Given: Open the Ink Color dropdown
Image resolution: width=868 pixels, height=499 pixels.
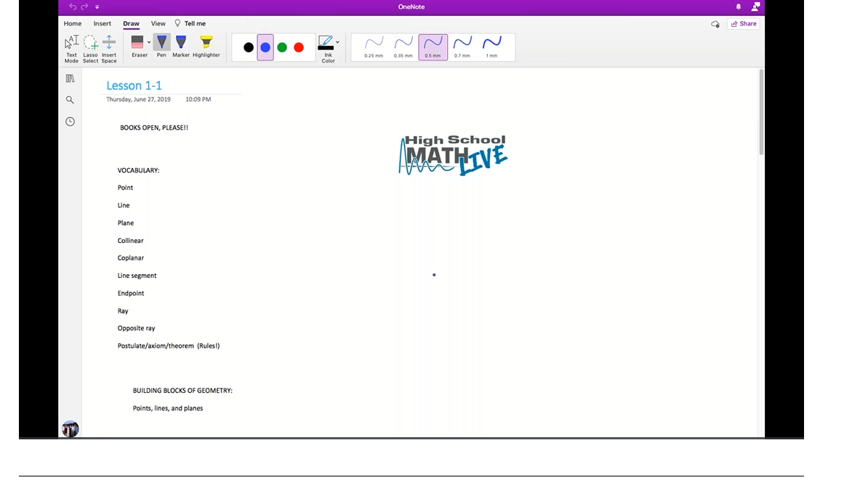Looking at the screenshot, I should point(337,42).
